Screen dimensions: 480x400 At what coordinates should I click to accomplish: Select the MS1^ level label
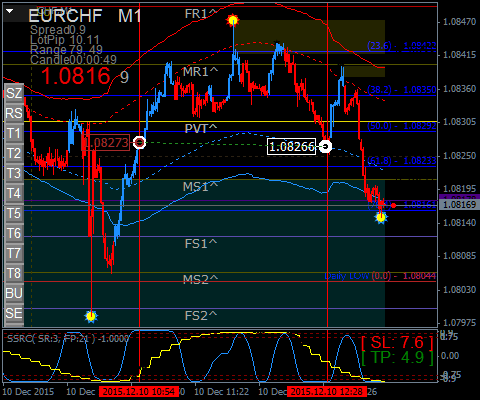[200, 187]
